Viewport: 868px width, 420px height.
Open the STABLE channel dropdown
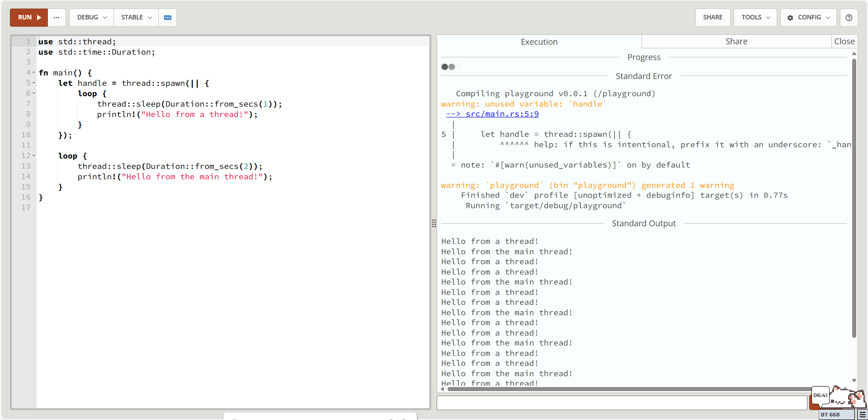136,18
